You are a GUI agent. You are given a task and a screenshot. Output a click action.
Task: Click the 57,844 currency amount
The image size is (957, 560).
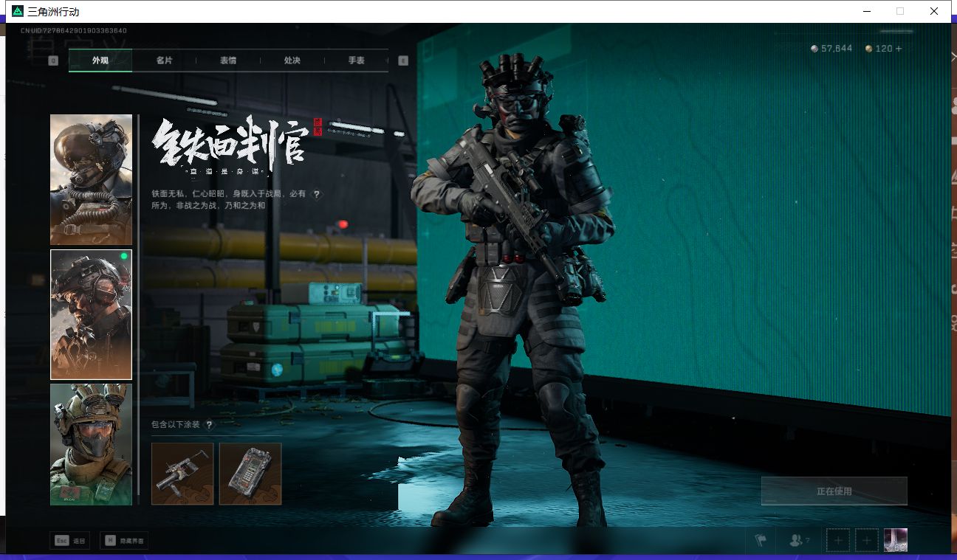(x=837, y=49)
